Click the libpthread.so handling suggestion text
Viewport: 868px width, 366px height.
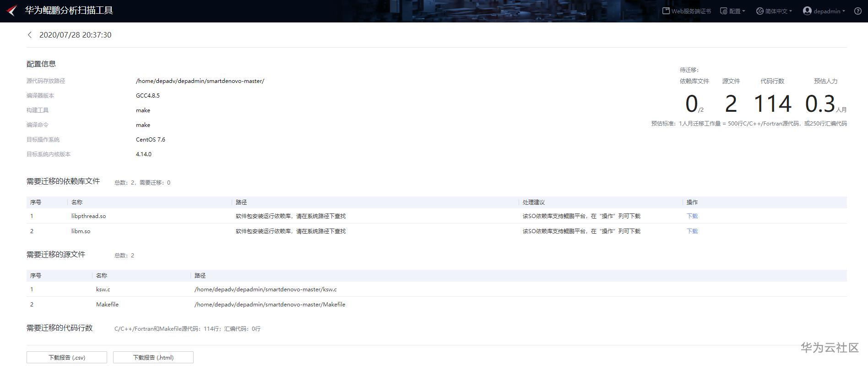[x=581, y=216]
